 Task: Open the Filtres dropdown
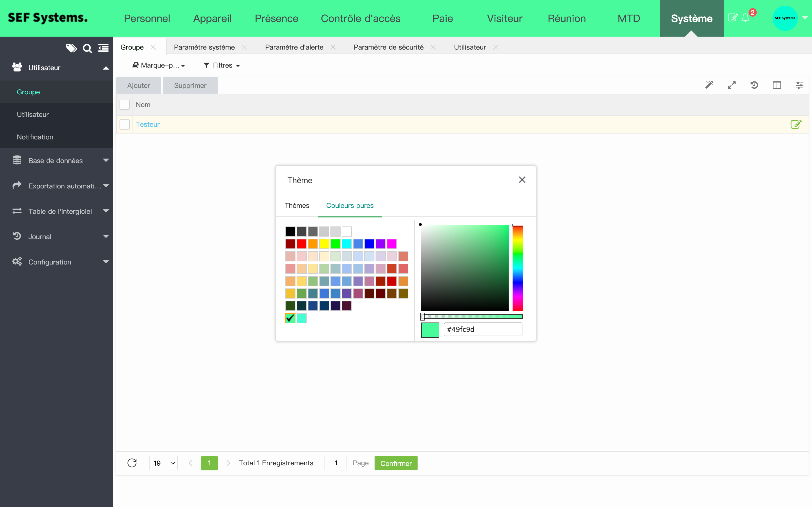click(x=222, y=65)
